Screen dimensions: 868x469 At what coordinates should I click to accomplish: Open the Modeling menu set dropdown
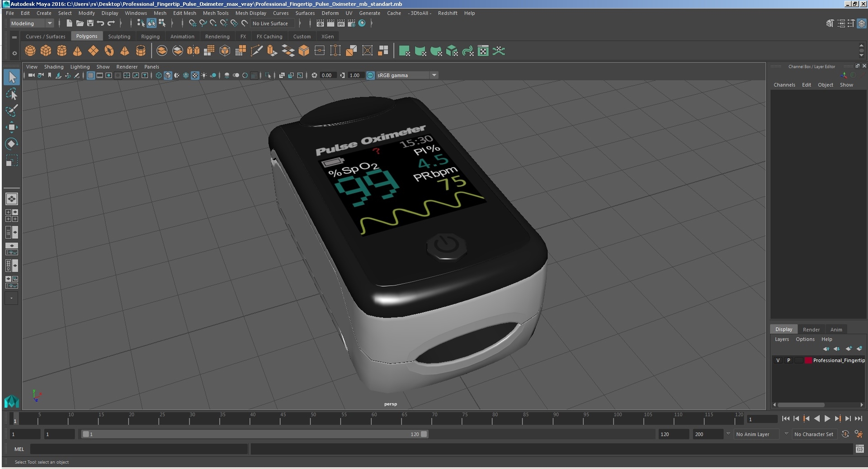(x=32, y=23)
